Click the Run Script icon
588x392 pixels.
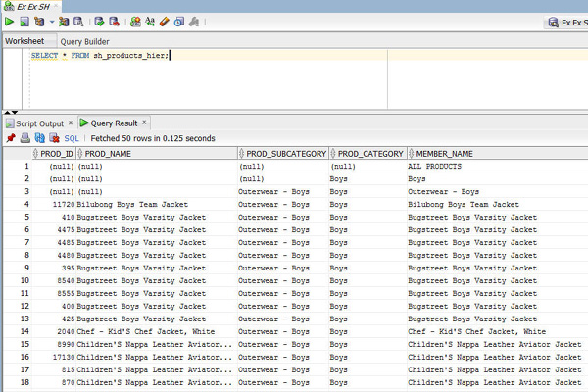pyautogui.click(x=24, y=21)
